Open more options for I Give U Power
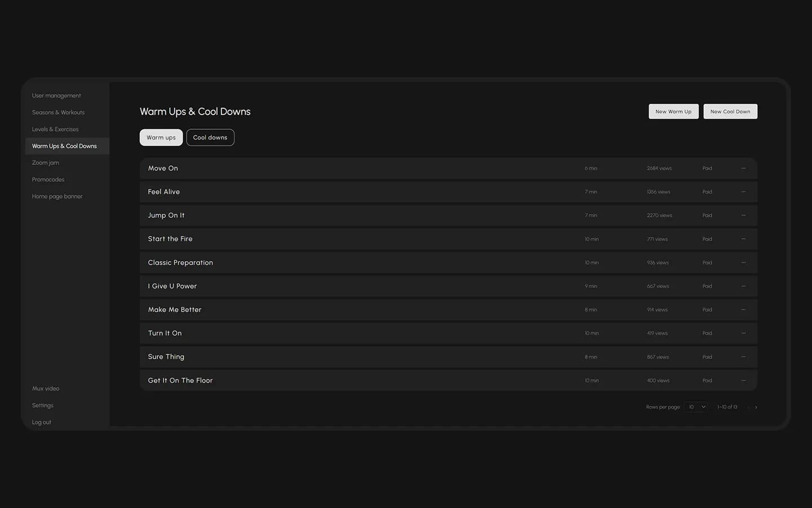This screenshot has height=508, width=812. point(743,286)
